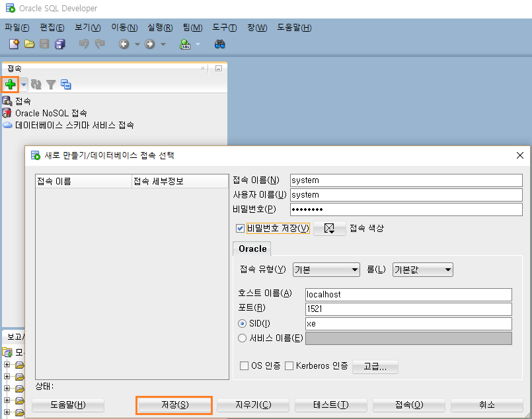This screenshot has width=532, height=419.
Task: Open the 보기 menu
Action: (88, 28)
